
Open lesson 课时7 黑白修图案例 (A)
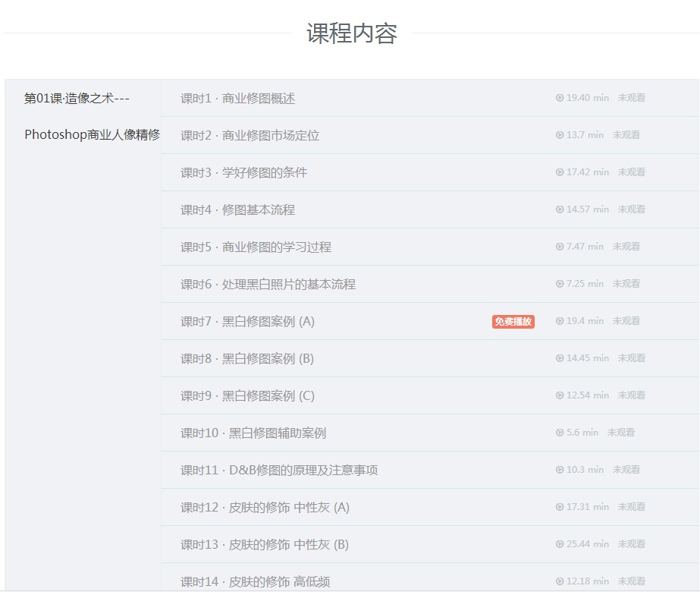247,322
